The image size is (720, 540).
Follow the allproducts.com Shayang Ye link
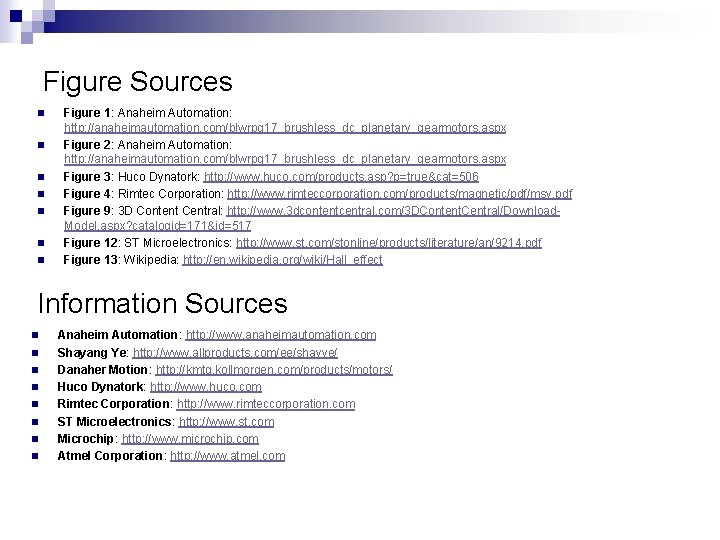click(235, 353)
